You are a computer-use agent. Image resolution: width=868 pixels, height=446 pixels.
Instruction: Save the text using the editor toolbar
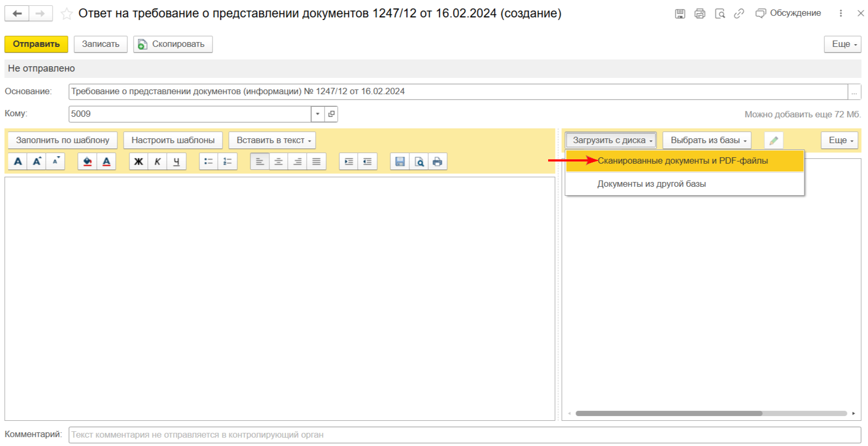coord(400,161)
